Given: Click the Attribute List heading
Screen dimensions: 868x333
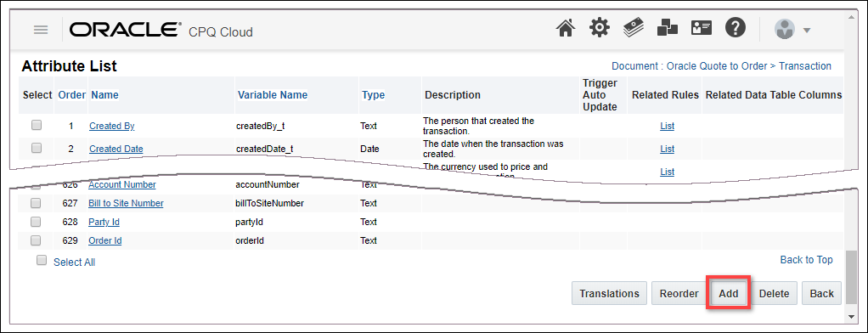Looking at the screenshot, I should (x=69, y=66).
